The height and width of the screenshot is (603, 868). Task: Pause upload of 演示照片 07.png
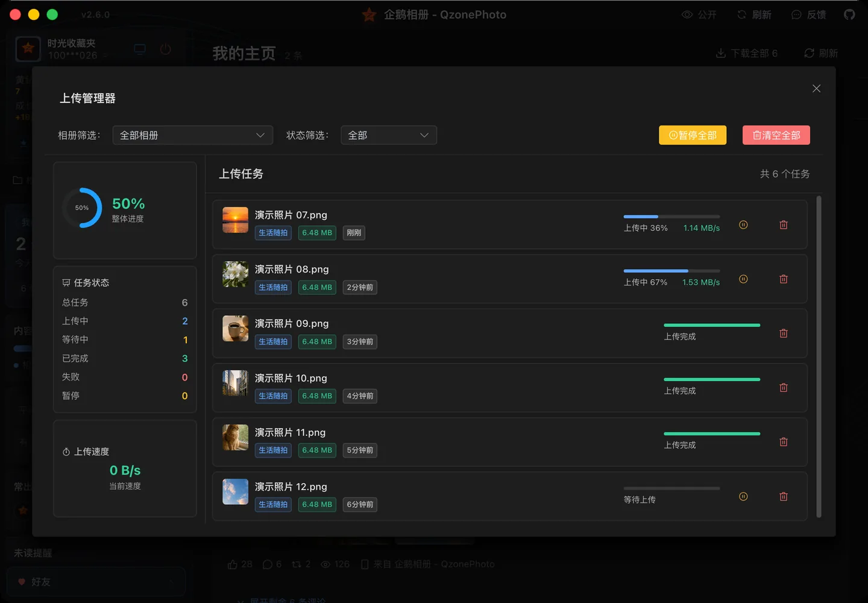(743, 225)
